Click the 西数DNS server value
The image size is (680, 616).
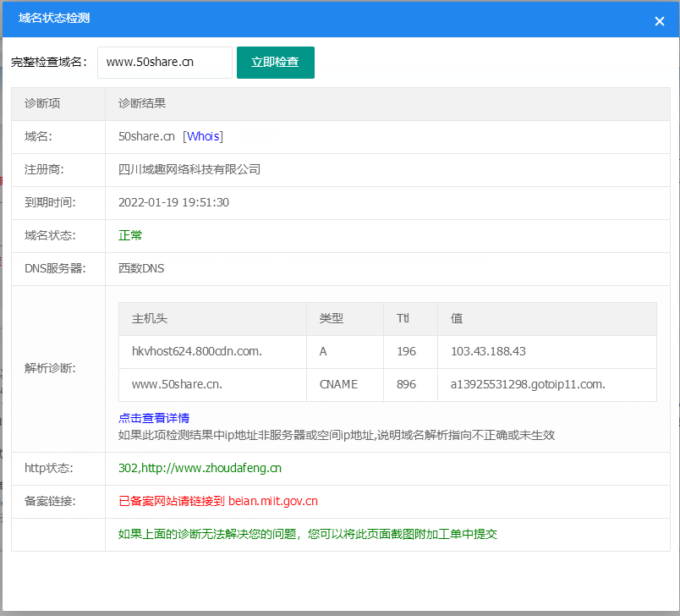pos(141,268)
